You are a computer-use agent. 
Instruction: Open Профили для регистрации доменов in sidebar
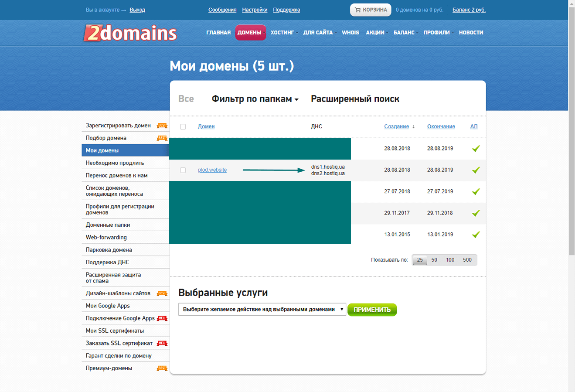(x=120, y=209)
